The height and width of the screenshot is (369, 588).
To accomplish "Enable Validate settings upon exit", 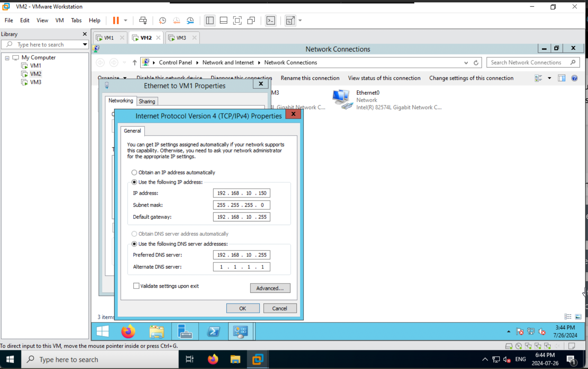I will [x=136, y=286].
